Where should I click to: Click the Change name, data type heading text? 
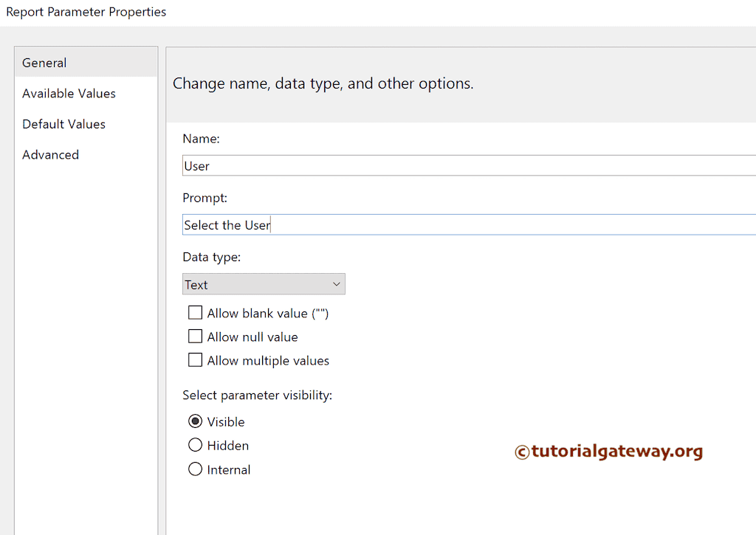click(323, 83)
